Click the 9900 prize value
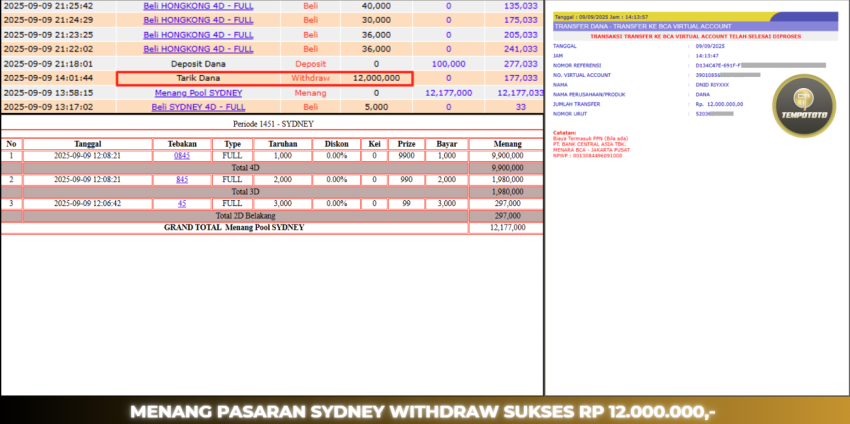This screenshot has width=850, height=424. 407,156
